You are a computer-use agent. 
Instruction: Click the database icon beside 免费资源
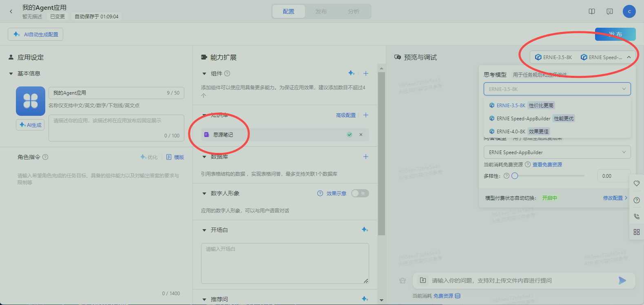[x=458, y=296]
